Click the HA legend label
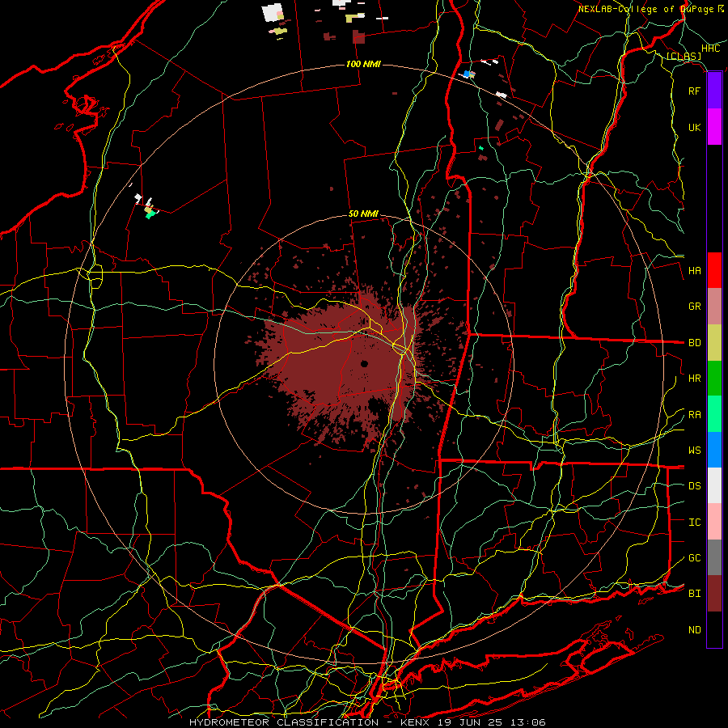Viewport: 728px width, 728px height. 695,271
